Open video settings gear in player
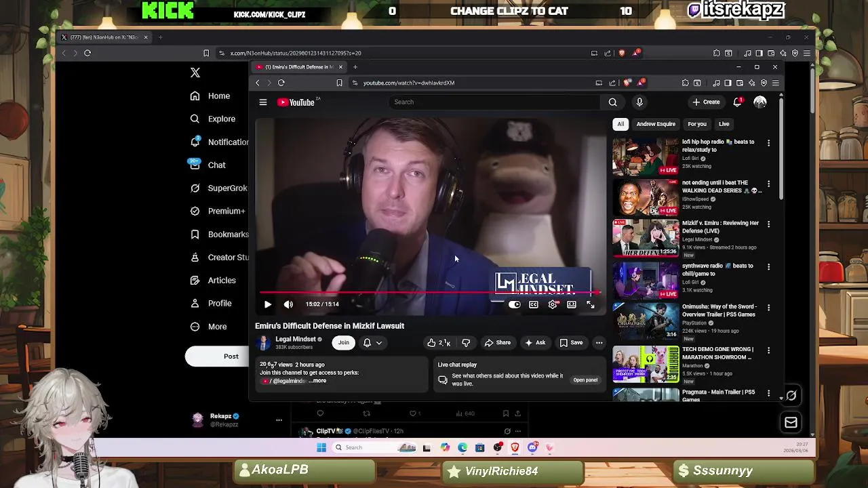The image size is (868, 488). (553, 304)
